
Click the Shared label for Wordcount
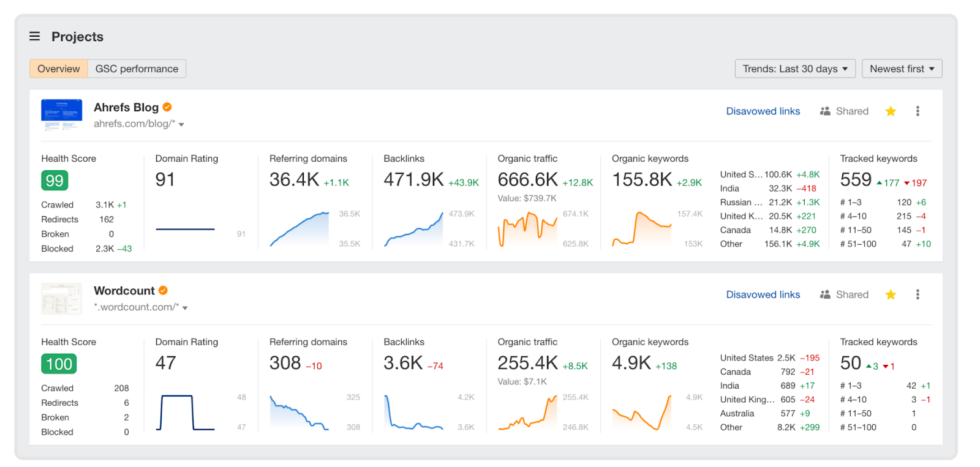pos(852,295)
